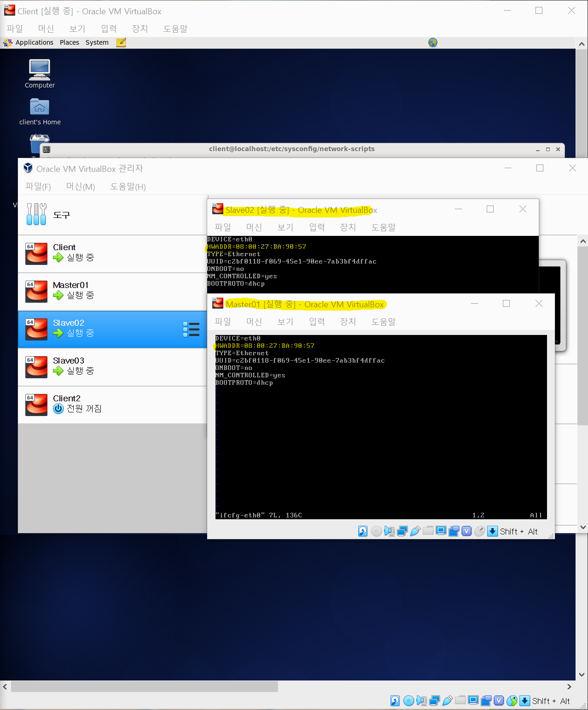588x710 pixels.
Task: Open Applications menu in GNOME panel
Action: click(34, 42)
